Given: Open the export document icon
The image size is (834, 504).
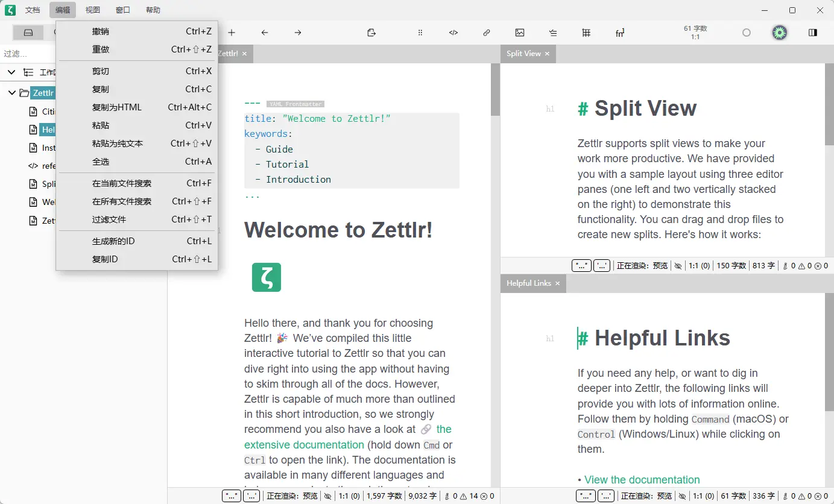Looking at the screenshot, I should [371, 33].
